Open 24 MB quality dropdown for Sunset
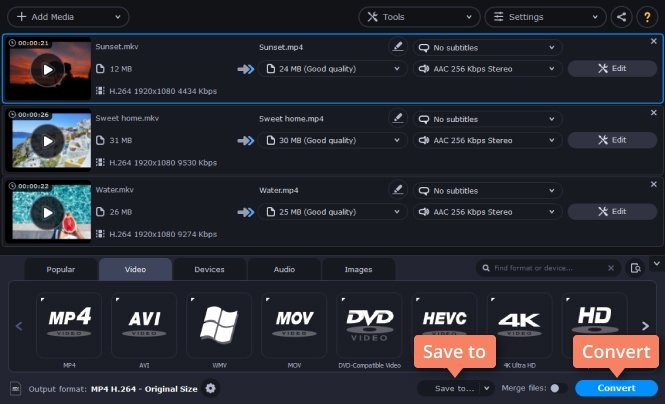Viewport: 665px width, 404px height. point(332,69)
